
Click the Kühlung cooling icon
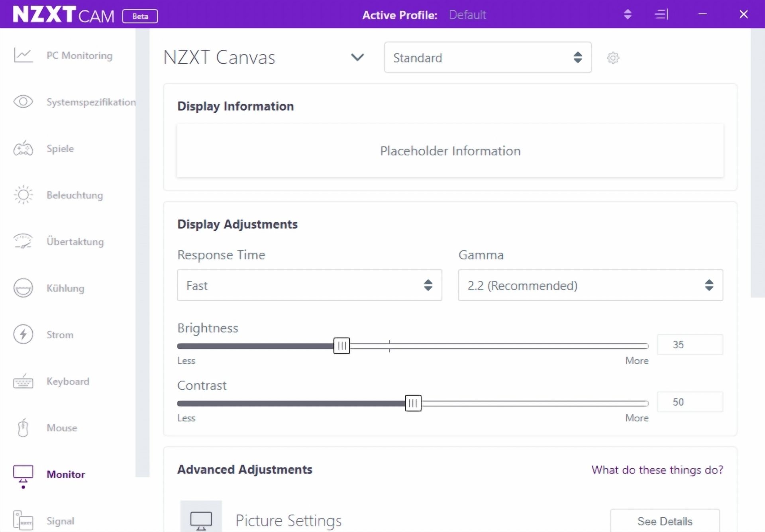(23, 288)
